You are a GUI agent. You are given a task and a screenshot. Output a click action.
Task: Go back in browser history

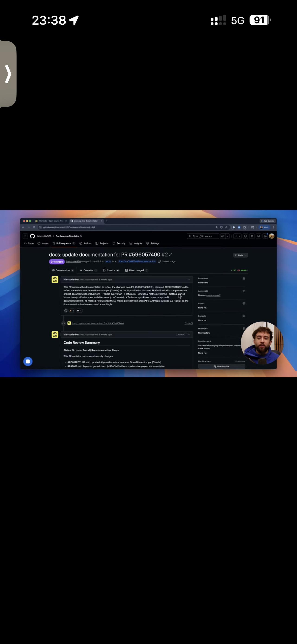[23, 227]
